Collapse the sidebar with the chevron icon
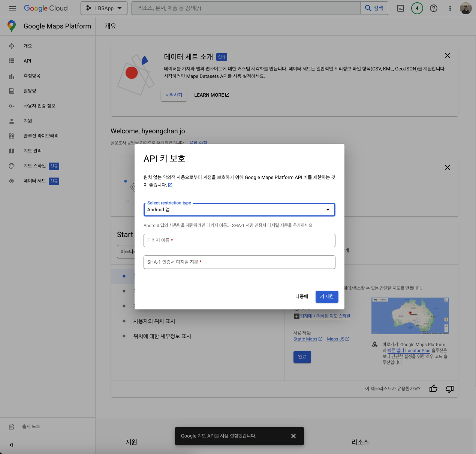This screenshot has height=454, width=476. [x=11, y=445]
